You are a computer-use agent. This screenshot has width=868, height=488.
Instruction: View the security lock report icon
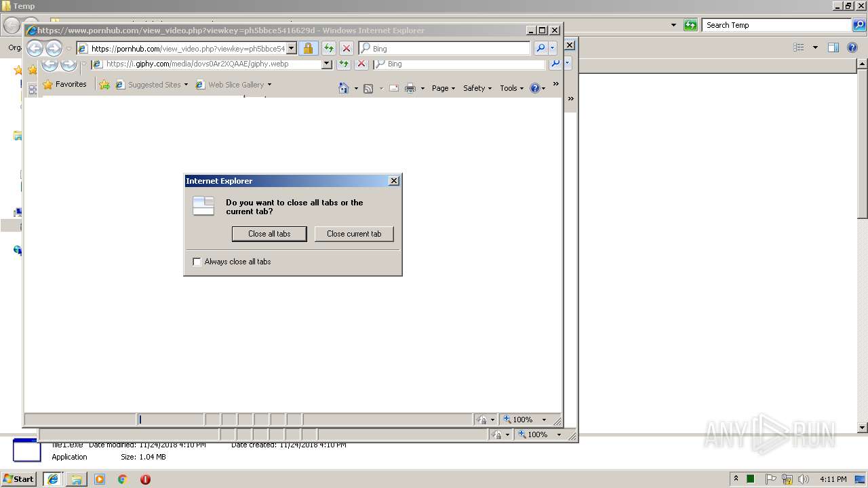(308, 49)
